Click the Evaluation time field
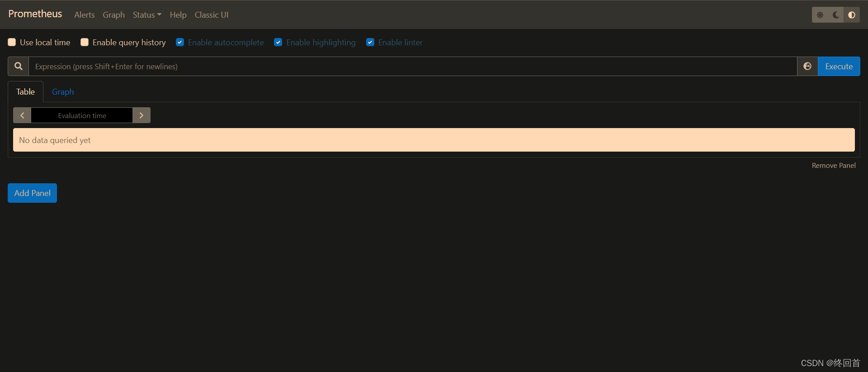Viewport: 868px width, 372px height. (82, 115)
